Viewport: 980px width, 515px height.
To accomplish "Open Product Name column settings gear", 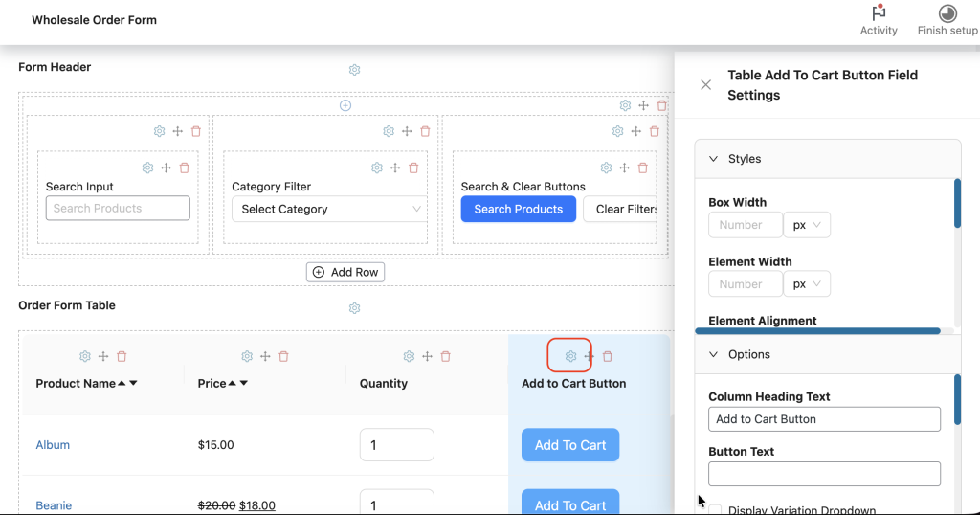I will [85, 356].
